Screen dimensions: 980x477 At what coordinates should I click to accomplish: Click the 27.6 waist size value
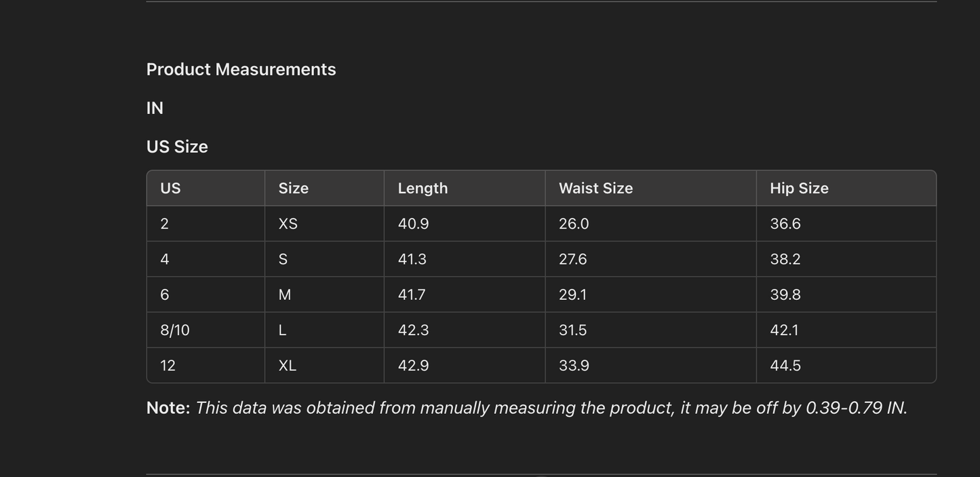pos(573,259)
